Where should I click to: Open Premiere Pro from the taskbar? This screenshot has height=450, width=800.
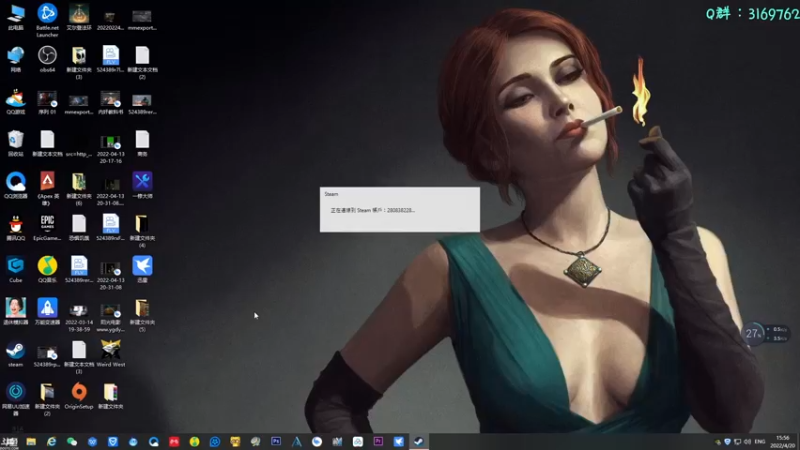pos(378,441)
